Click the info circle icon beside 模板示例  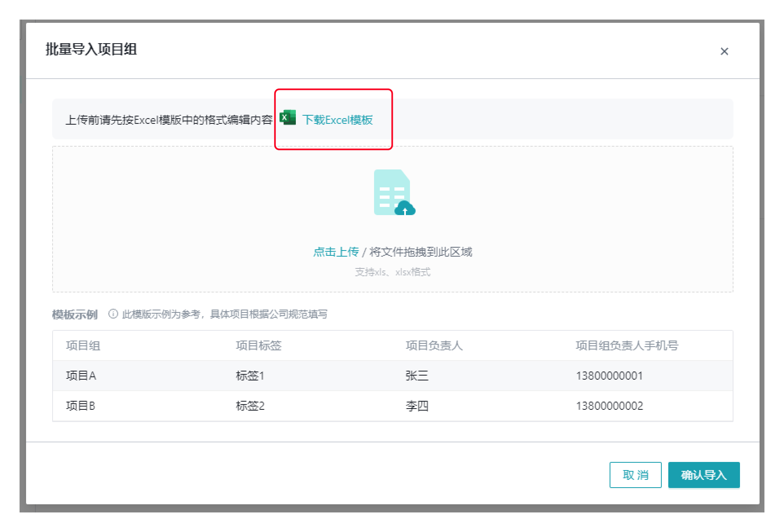113,314
